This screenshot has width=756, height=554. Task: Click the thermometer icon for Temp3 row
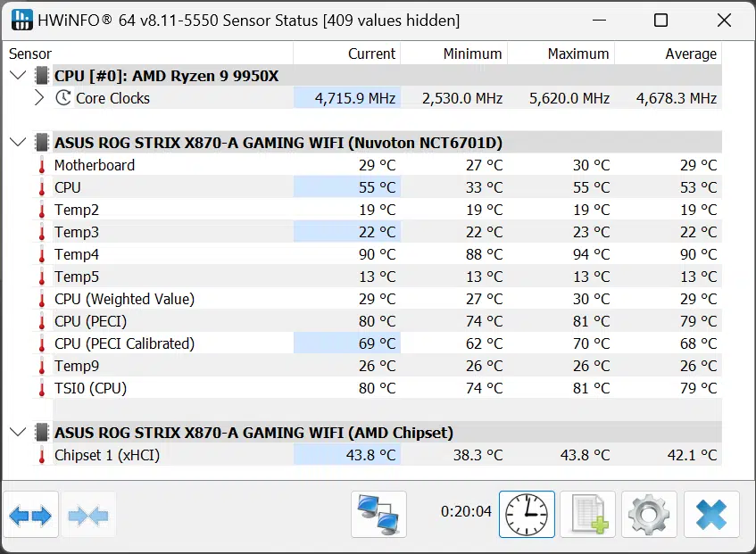pos(42,232)
